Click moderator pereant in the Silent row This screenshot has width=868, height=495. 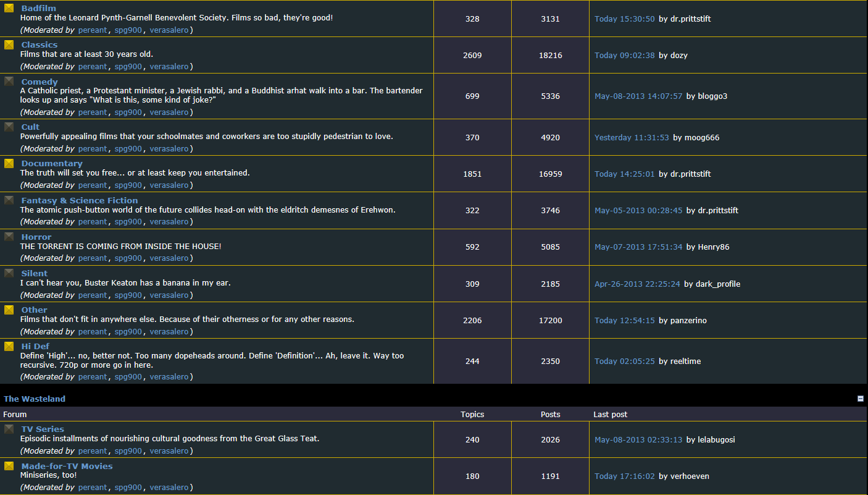93,295
